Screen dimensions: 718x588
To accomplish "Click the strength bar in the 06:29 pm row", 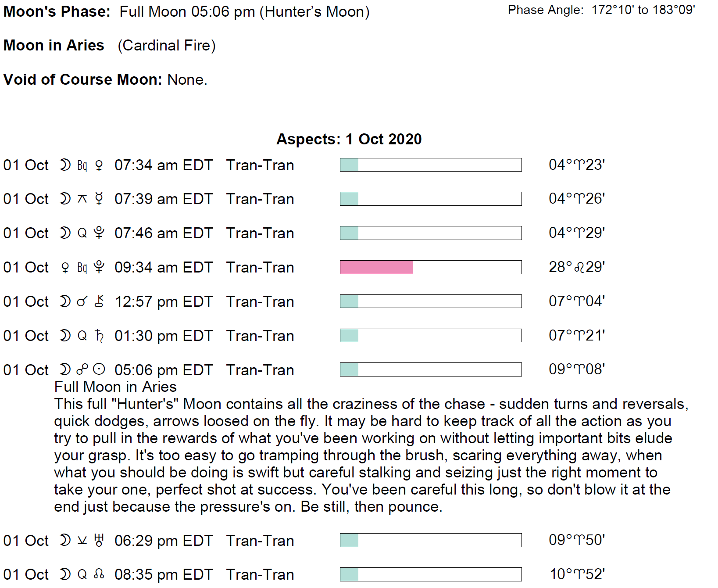I will pyautogui.click(x=430, y=540).
